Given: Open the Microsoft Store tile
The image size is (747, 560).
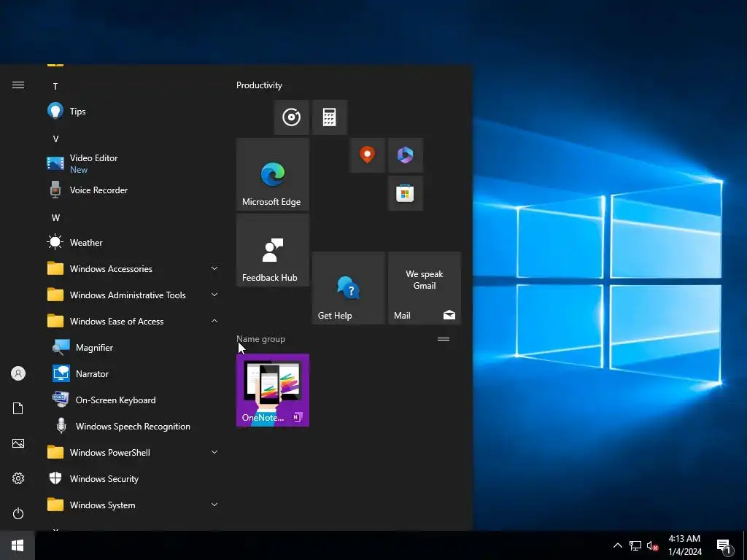Looking at the screenshot, I should point(406,193).
